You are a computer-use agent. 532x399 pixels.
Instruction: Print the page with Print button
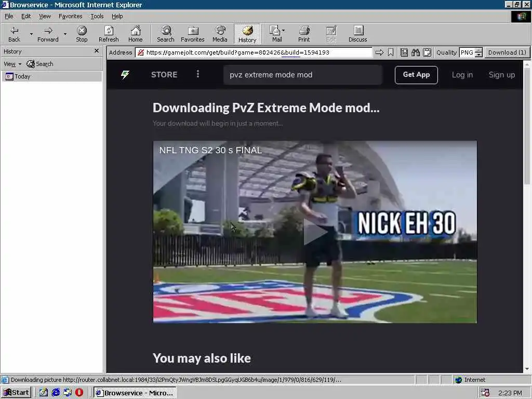(304, 34)
